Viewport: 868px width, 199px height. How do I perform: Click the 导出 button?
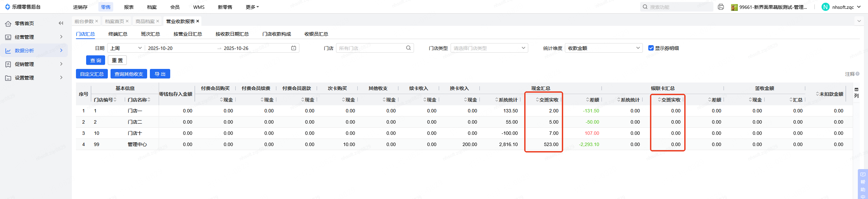tap(160, 74)
